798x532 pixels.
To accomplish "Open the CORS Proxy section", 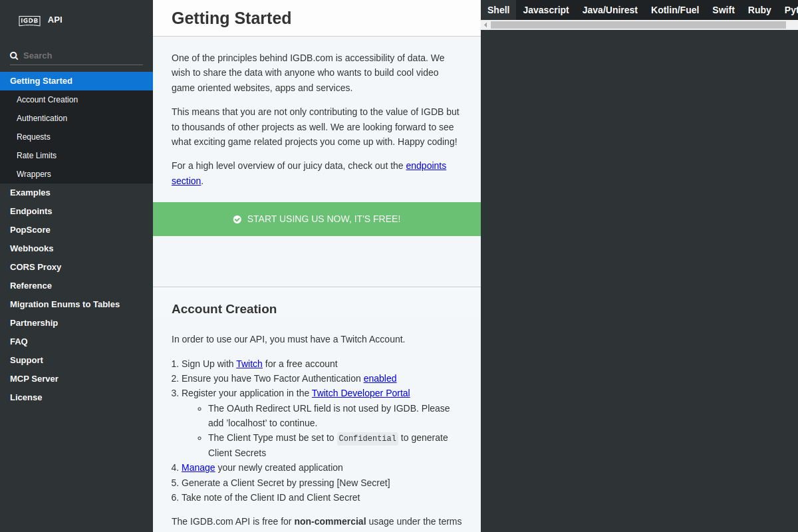I will [76, 267].
